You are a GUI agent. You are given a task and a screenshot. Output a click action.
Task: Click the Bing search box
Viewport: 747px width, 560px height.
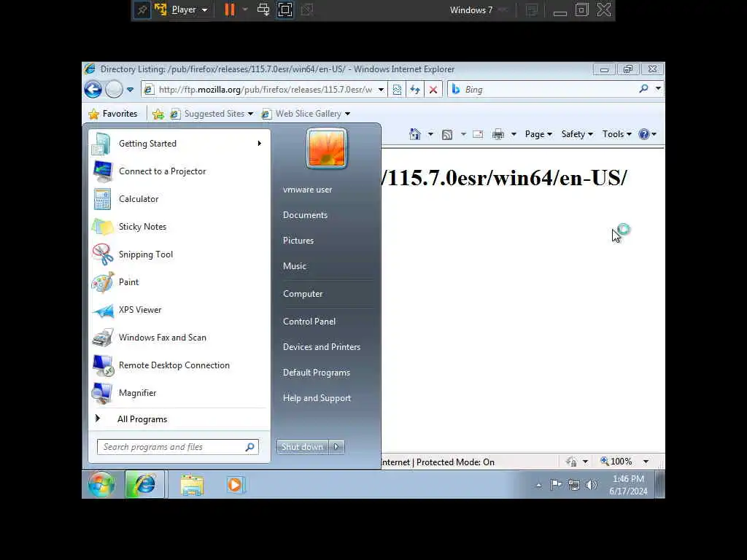[543, 90]
